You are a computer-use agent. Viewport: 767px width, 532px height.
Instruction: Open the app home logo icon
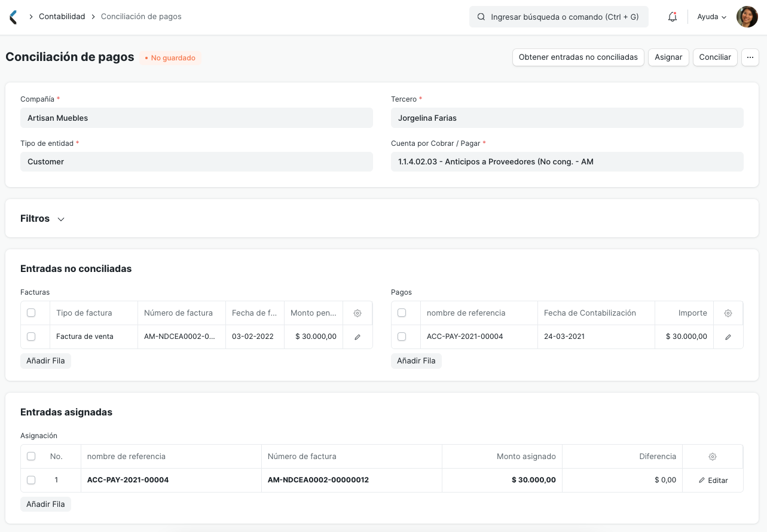coord(13,17)
